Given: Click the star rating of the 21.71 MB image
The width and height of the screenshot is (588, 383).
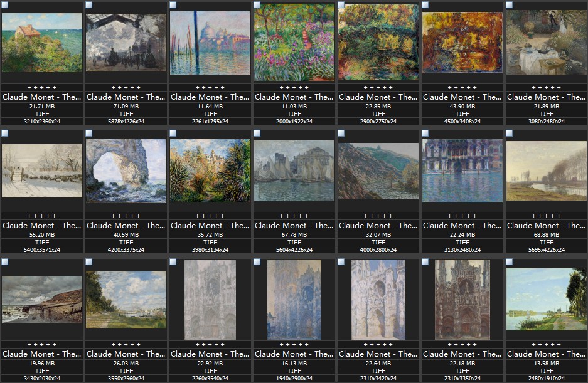Looking at the screenshot, I should tap(42, 87).
